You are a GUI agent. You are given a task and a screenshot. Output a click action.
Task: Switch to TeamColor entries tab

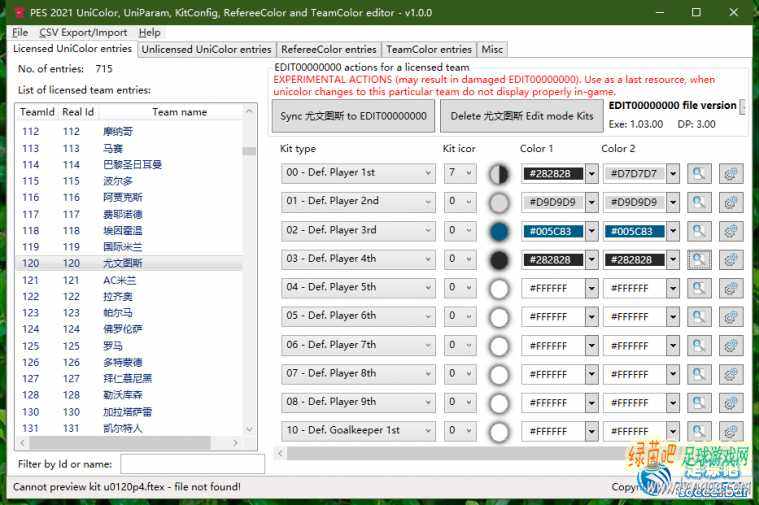[429, 49]
